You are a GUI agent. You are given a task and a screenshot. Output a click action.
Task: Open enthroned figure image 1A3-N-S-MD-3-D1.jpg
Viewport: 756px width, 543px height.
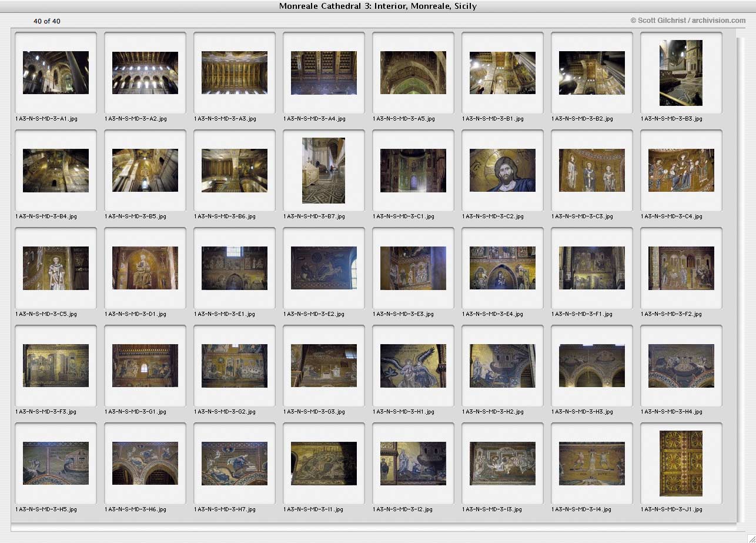[145, 268]
